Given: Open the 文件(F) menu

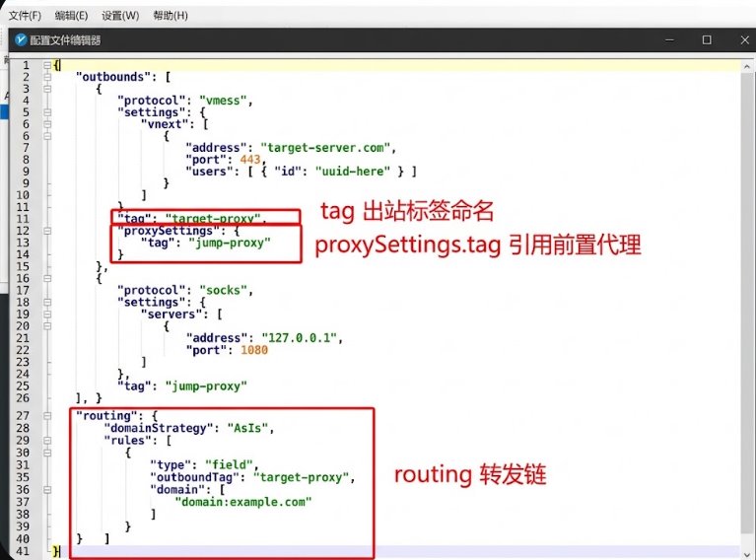Looking at the screenshot, I should coord(25,16).
